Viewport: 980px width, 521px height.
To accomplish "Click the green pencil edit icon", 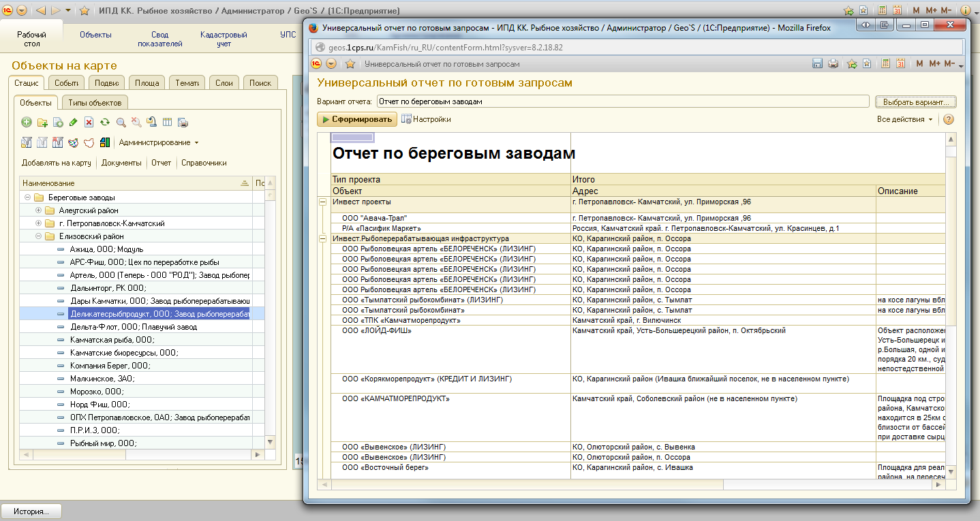I will (73, 123).
